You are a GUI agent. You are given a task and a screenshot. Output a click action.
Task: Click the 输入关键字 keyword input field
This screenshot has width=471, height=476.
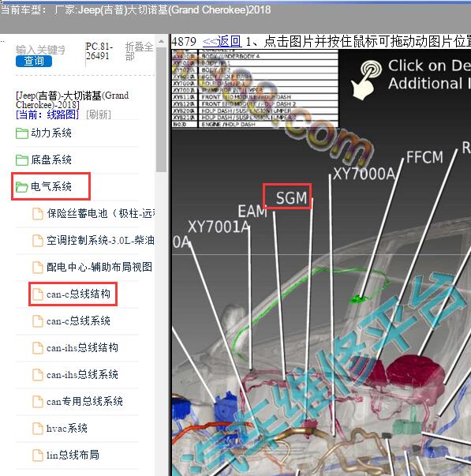40,50
